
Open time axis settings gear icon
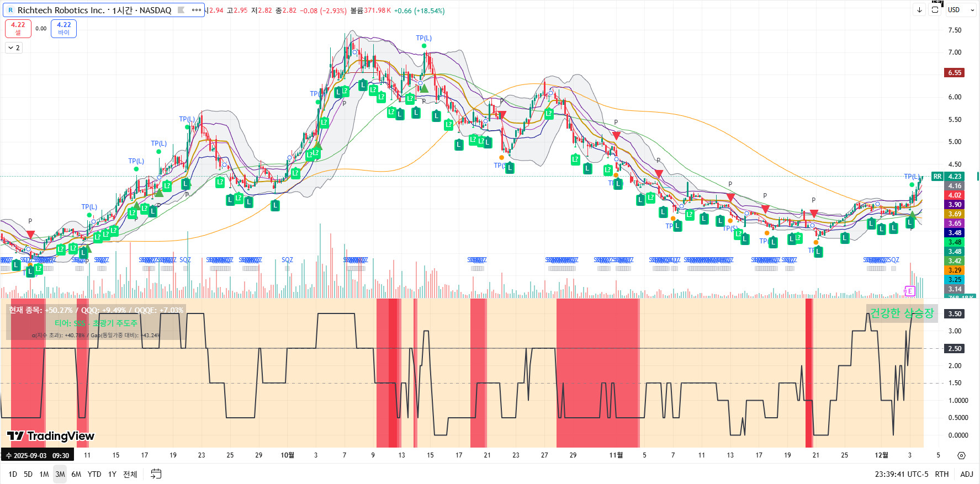click(961, 455)
